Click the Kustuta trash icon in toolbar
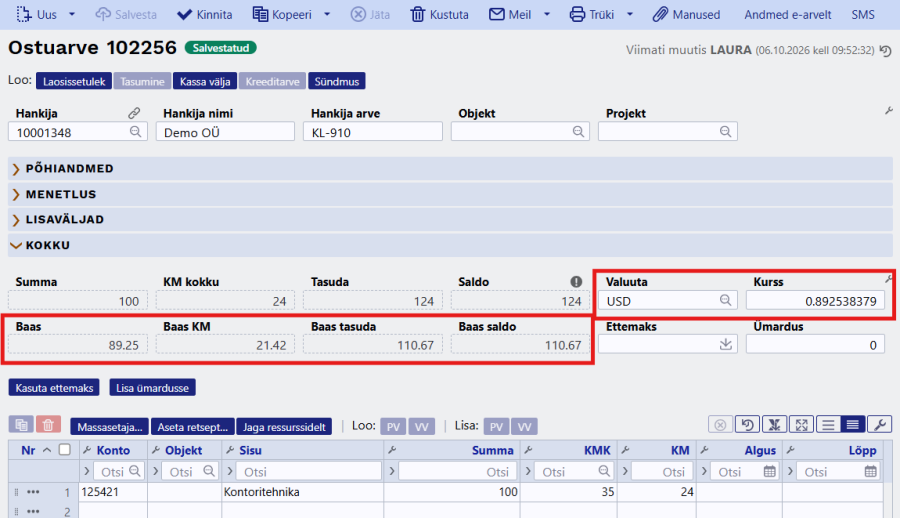Screen dimensions: 900x518 417,14
